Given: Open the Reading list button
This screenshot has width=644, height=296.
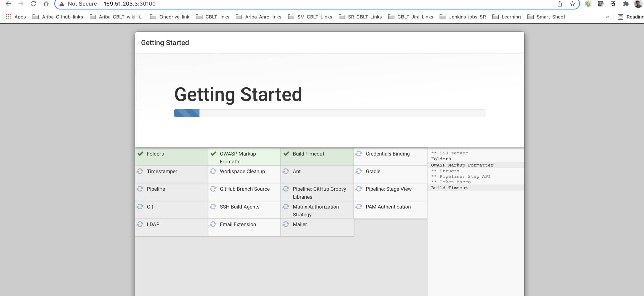Looking at the screenshot, I should (x=631, y=17).
